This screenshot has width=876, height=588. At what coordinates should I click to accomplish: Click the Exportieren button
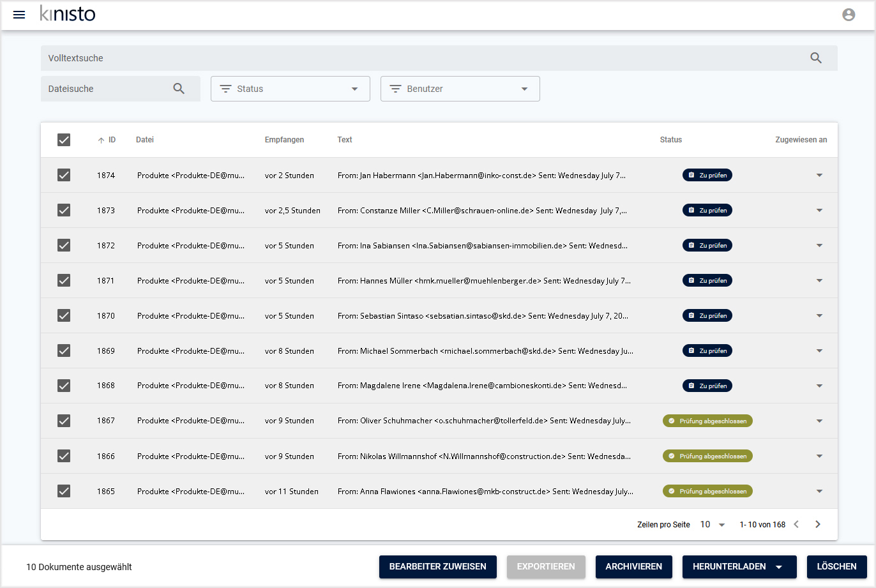(546, 567)
